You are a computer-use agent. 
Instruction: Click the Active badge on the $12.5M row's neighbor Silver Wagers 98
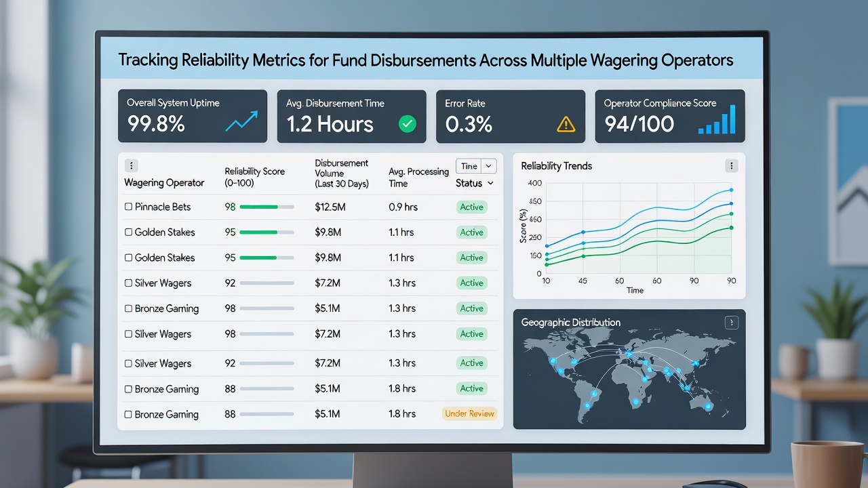(471, 333)
